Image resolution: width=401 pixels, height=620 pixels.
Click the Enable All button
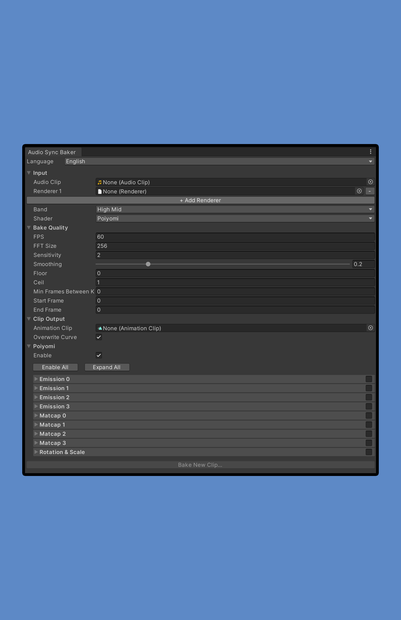55,367
